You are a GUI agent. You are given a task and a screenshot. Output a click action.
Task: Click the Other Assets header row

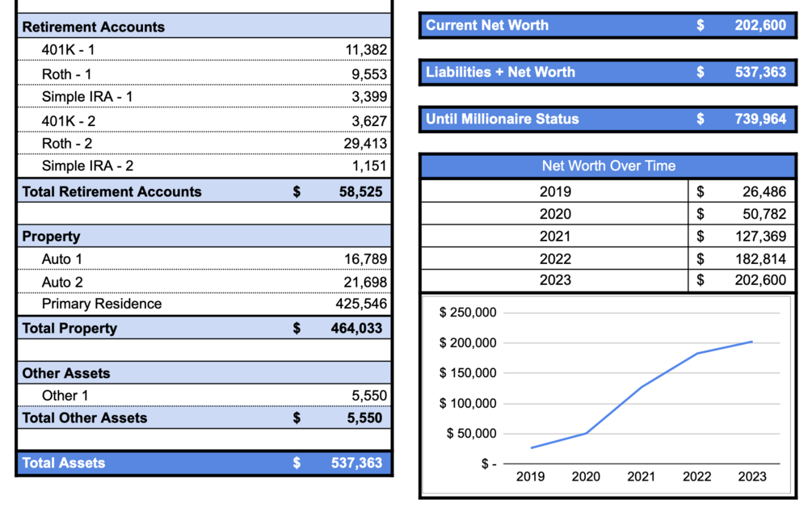coord(204,373)
